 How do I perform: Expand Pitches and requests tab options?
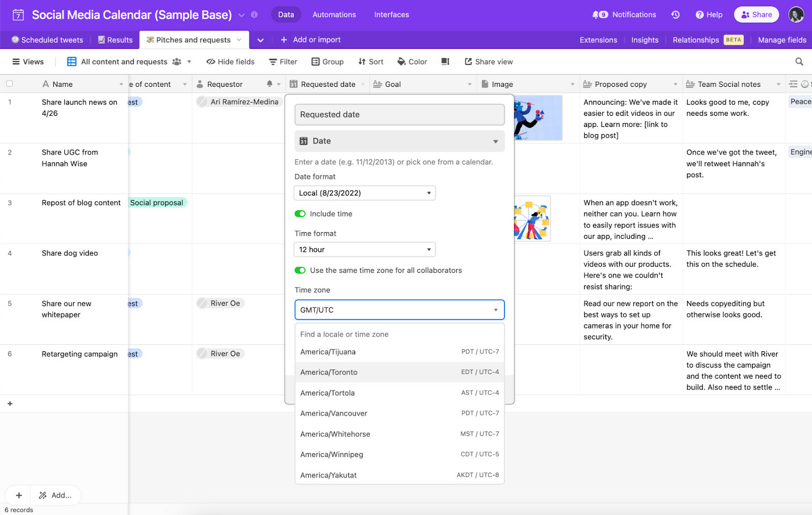click(x=239, y=40)
